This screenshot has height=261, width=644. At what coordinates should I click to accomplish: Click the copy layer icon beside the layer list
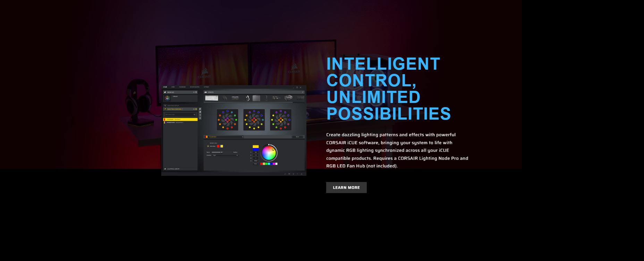200,109
